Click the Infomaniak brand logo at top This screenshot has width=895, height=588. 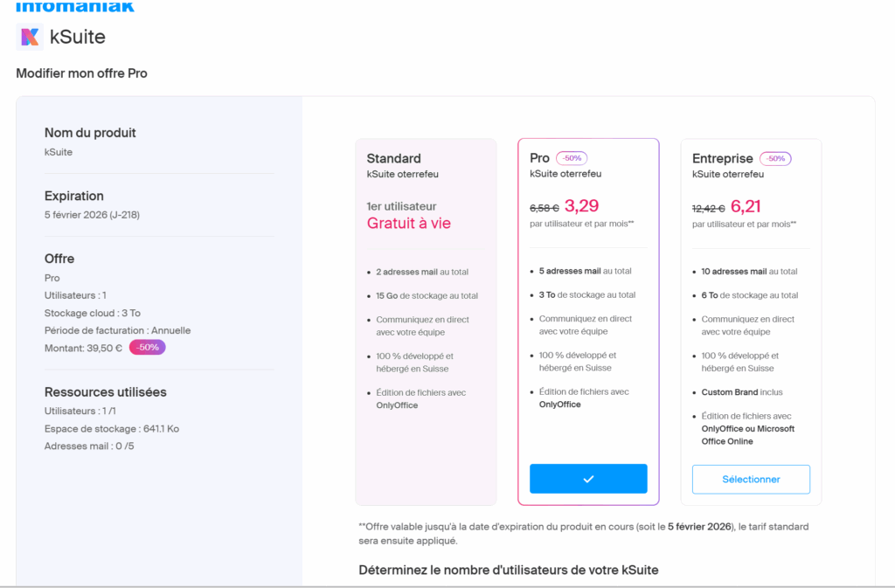pyautogui.click(x=75, y=6)
